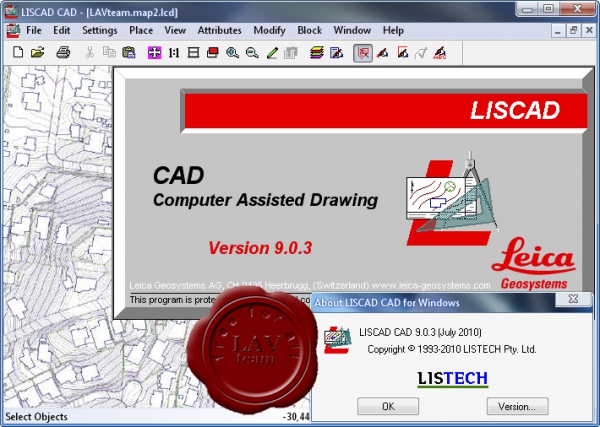Click the red boxed pen edit icon

402,52
